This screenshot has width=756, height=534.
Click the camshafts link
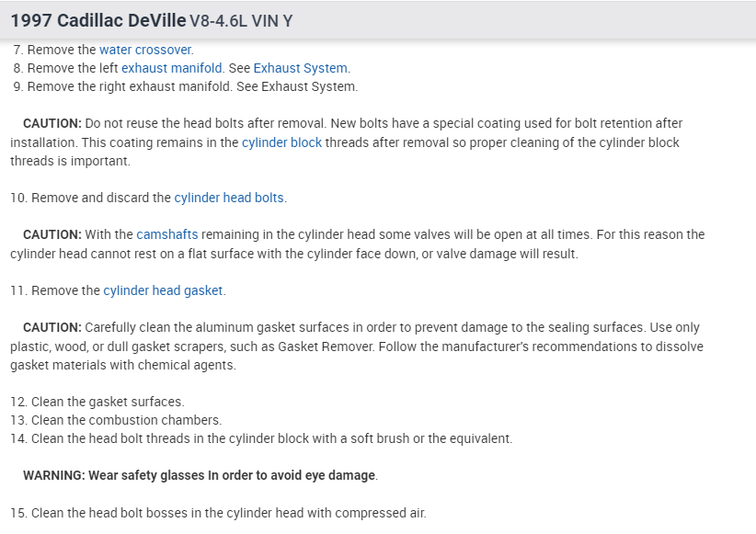(167, 234)
